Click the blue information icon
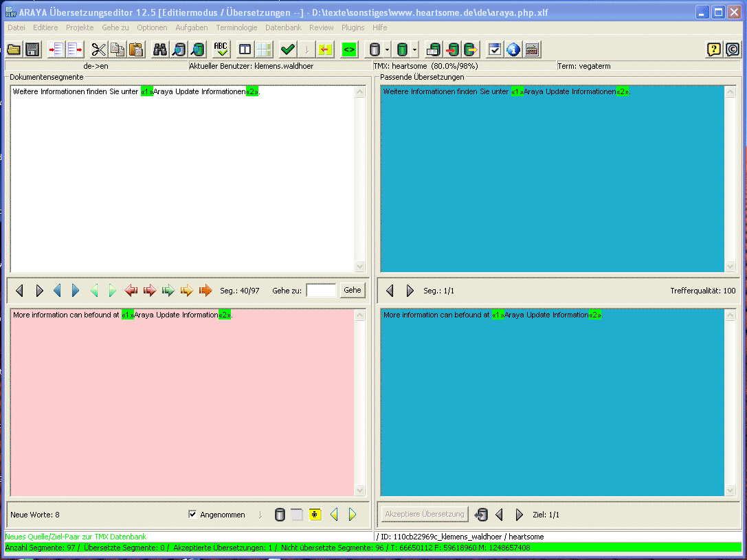747x560 pixels. tap(513, 49)
